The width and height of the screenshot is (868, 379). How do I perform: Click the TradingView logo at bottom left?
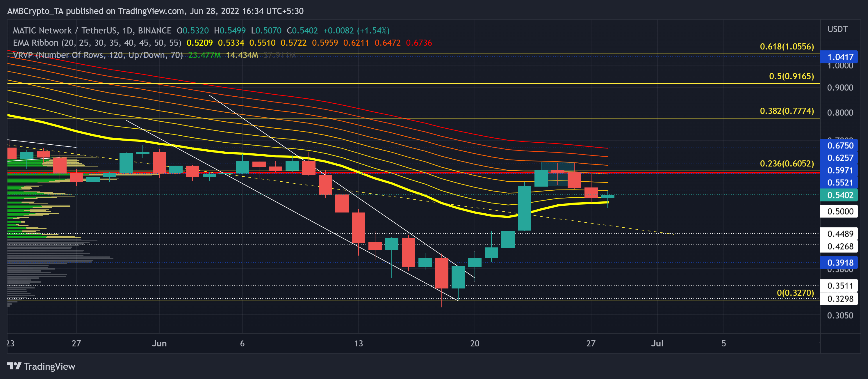pyautogui.click(x=41, y=366)
